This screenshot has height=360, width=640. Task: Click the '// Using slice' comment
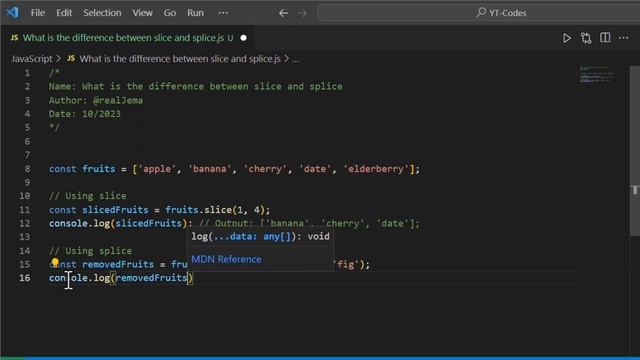(88, 196)
